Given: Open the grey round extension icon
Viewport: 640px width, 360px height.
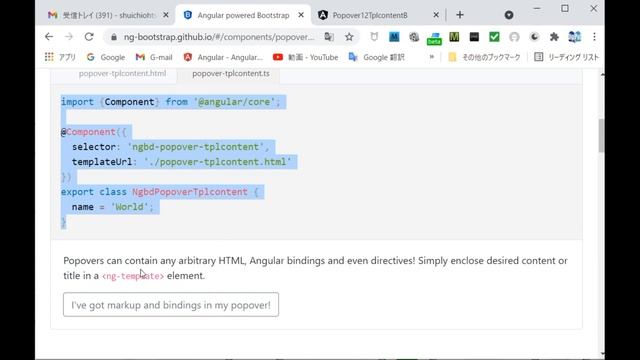Looking at the screenshot, I should pos(514,37).
